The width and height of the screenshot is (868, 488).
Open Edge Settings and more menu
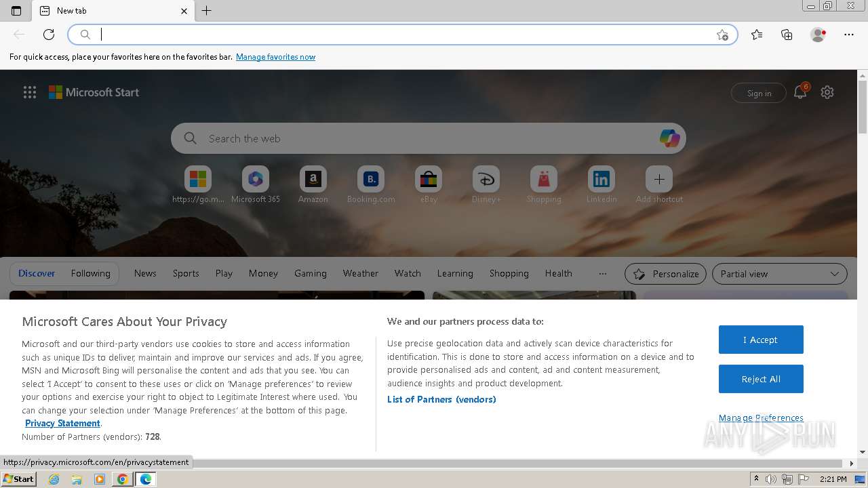tap(849, 35)
